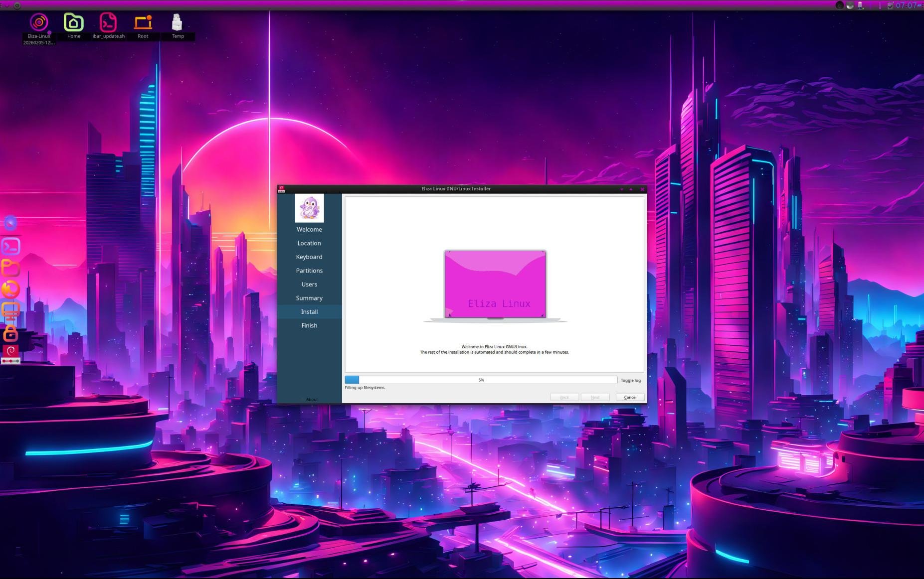Select the ibar_update.sh script icon
Screen dimensions: 924x579
(x=108, y=23)
